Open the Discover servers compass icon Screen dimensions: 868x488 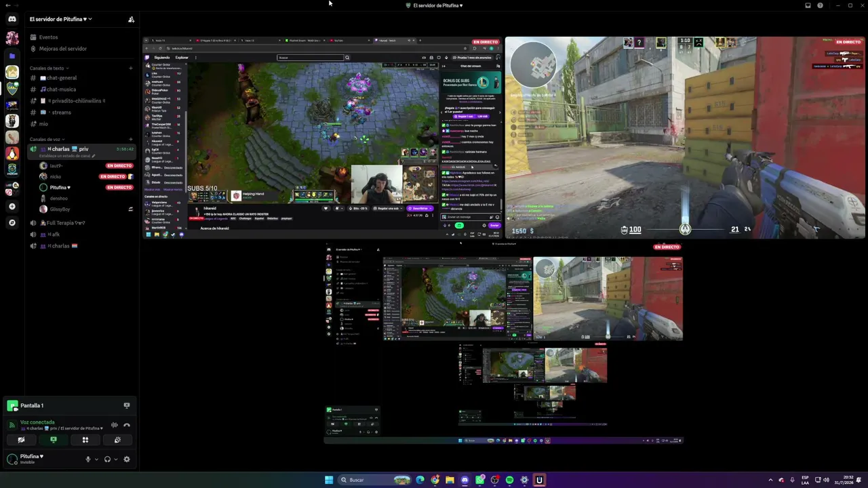click(x=12, y=222)
